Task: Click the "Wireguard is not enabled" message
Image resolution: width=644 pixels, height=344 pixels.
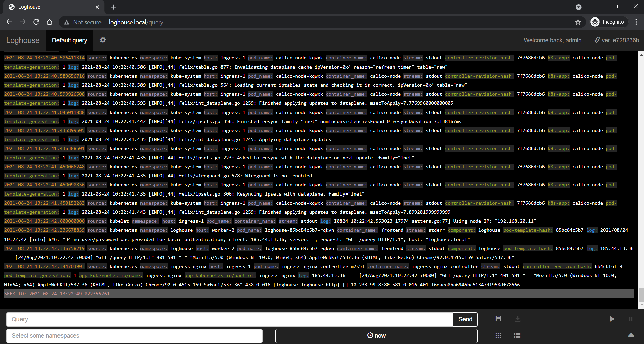Action: coord(278,176)
